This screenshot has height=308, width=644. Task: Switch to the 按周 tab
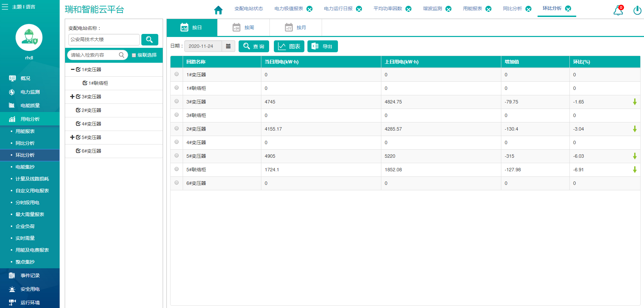click(x=243, y=27)
